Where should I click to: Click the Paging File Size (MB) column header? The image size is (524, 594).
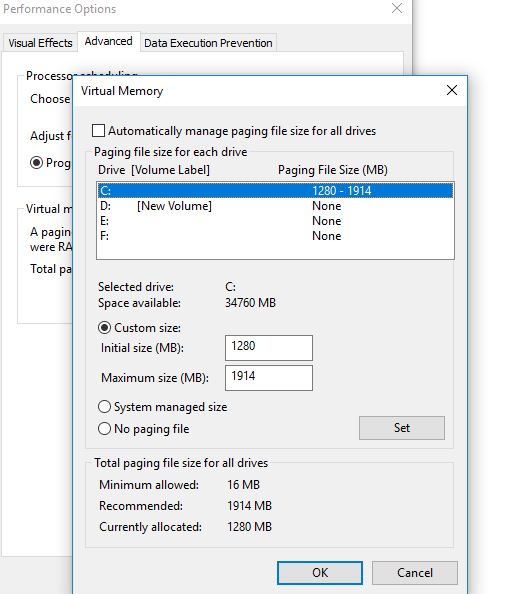pos(333,170)
